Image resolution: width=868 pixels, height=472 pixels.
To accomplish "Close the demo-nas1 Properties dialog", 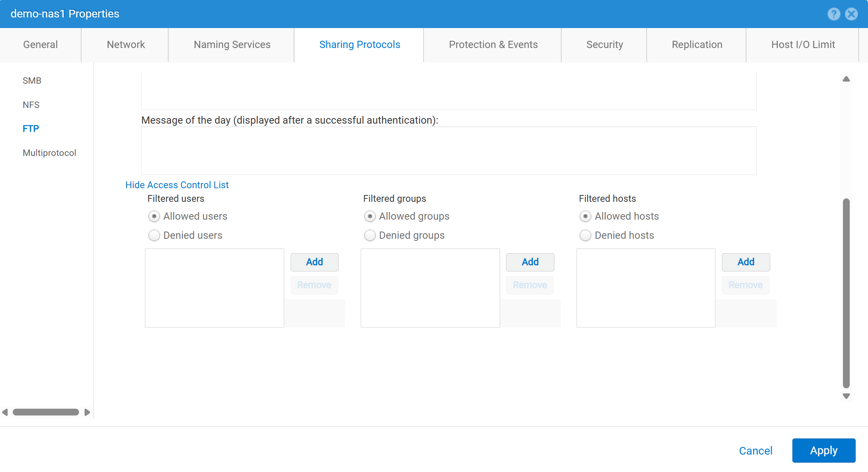I will [x=851, y=14].
